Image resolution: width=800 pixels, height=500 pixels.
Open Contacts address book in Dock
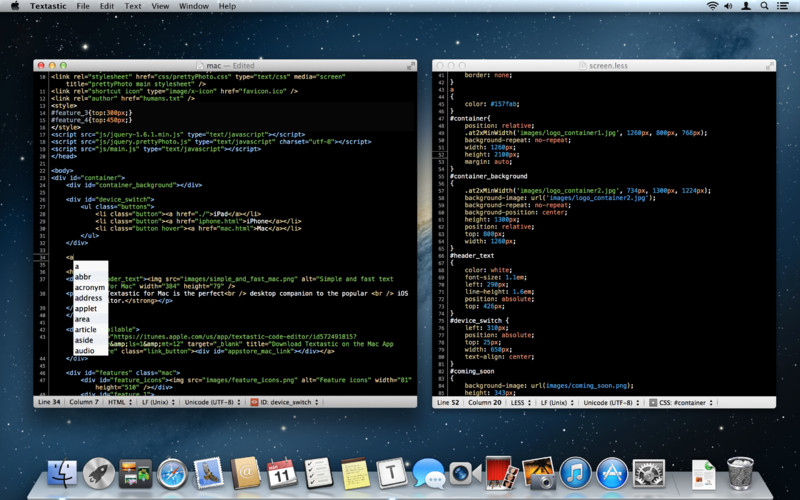coord(245,473)
